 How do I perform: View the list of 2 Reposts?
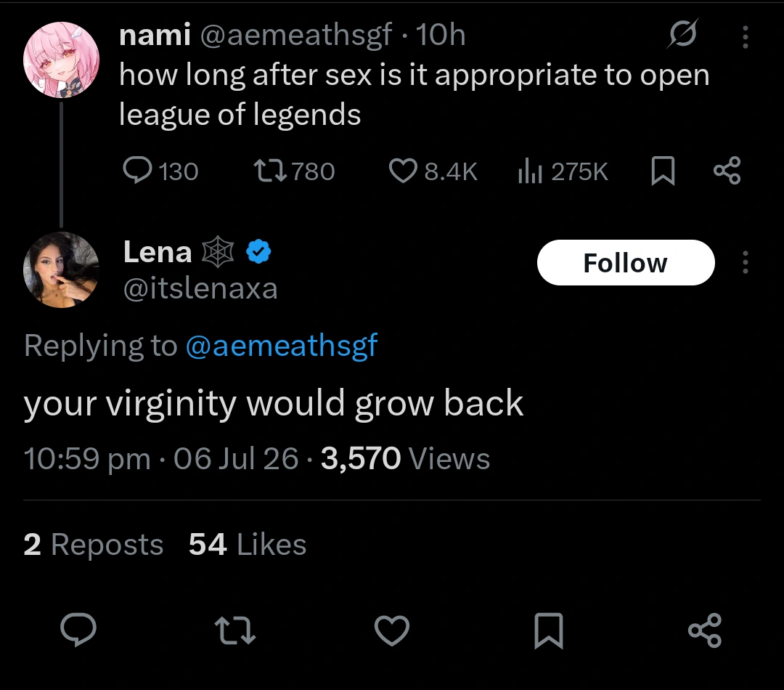(x=94, y=545)
